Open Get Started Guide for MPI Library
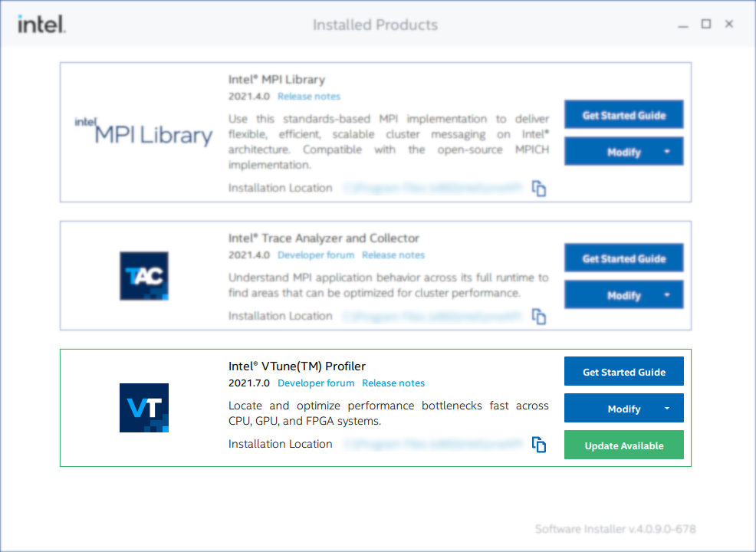Image resolution: width=756 pixels, height=552 pixels. pos(624,115)
